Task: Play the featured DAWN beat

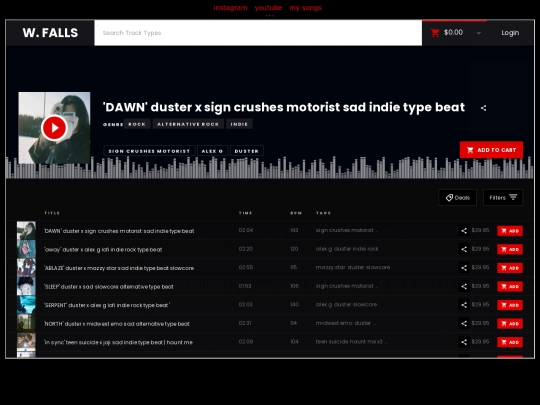Action: pos(54,128)
